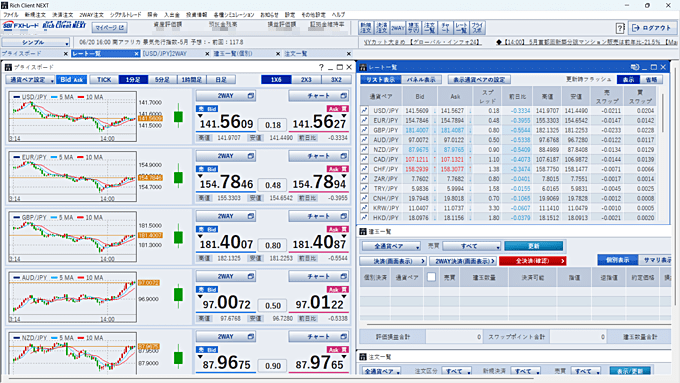
Task: Click the ログアウト button
Action: [652, 28]
